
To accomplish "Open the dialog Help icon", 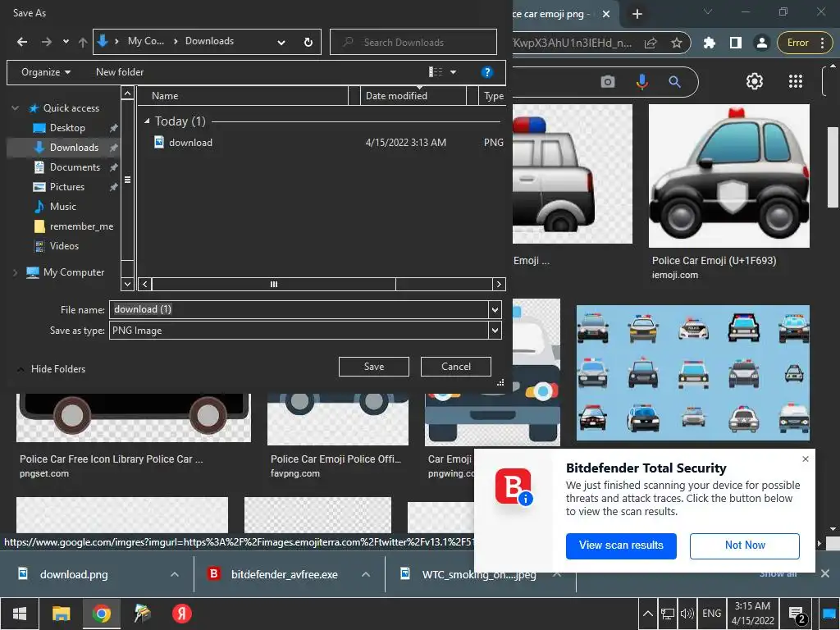I will point(487,72).
